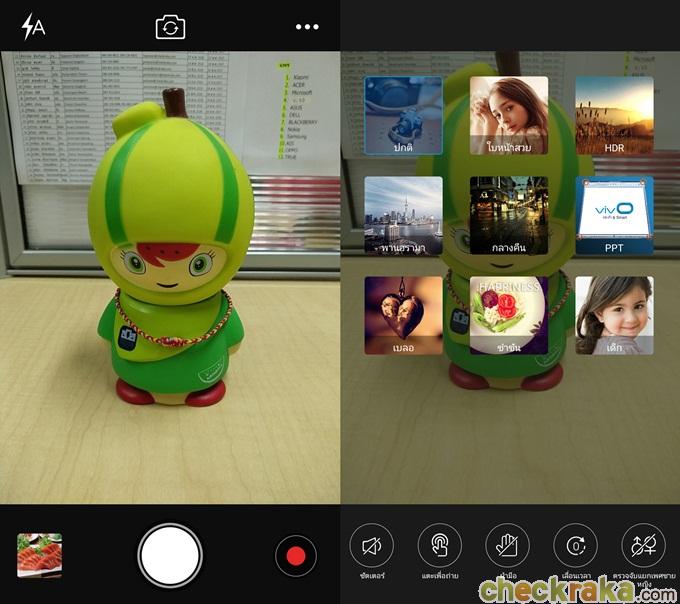The width and height of the screenshot is (680, 604).
Task: Start video with red record button
Action: [296, 555]
